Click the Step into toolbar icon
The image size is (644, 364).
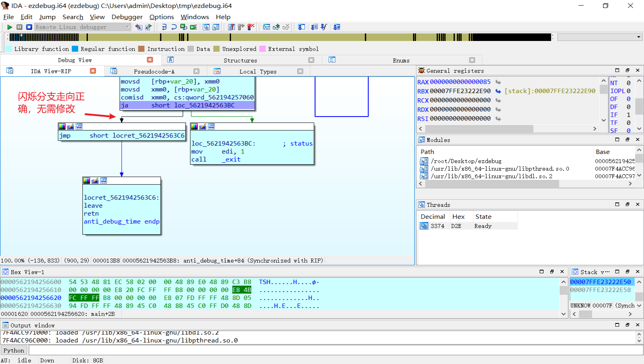coord(164,27)
